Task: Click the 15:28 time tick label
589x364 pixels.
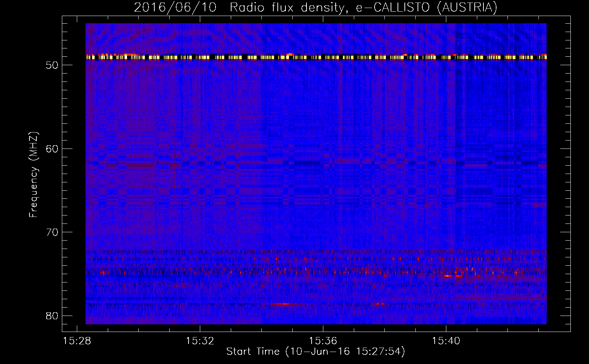Action: click(x=77, y=341)
